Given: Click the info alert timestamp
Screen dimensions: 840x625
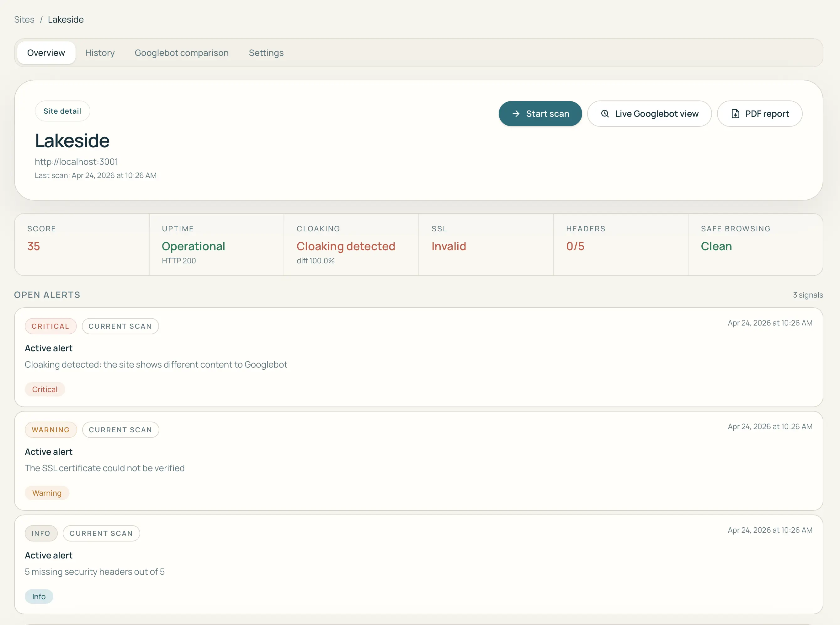Looking at the screenshot, I should point(770,531).
